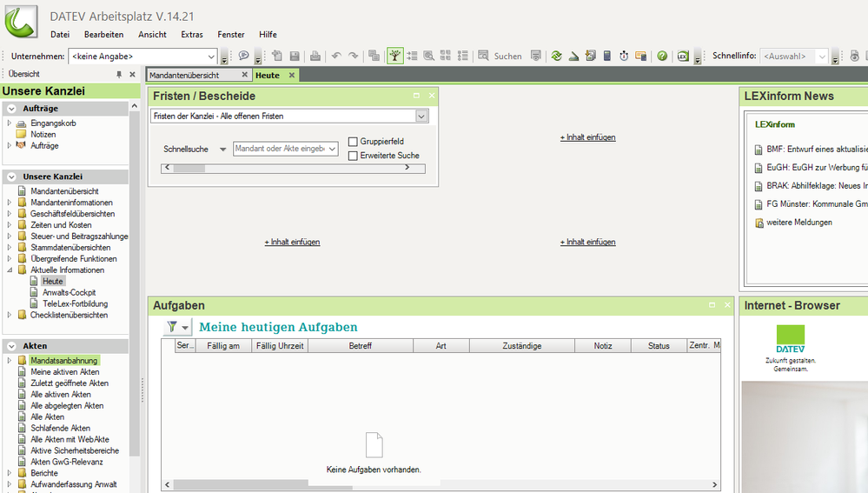Screen dimensions: 868x493
Task: Pin the Übersicht panel
Action: point(119,74)
